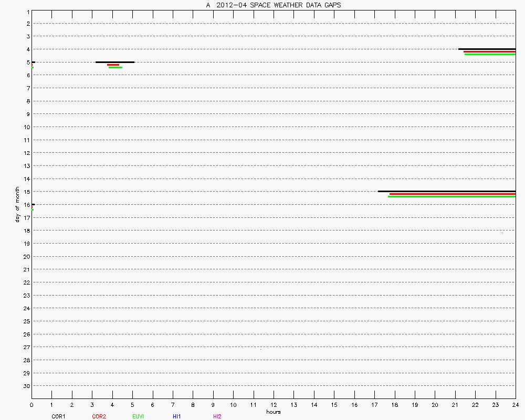525x420 pixels.
Task: Click the black COR1 gap bar on day 4
Action: 487,49
